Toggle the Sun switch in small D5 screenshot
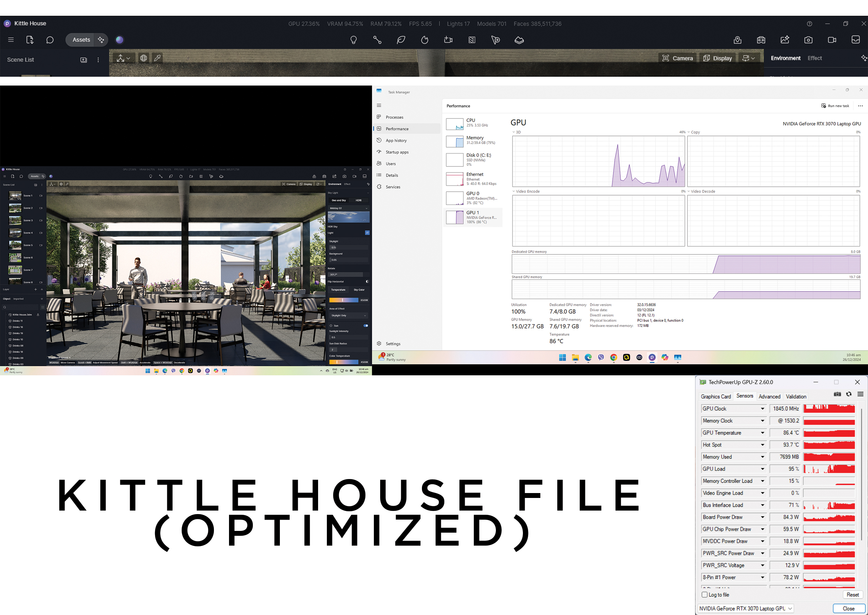This screenshot has width=868, height=615. (366, 326)
